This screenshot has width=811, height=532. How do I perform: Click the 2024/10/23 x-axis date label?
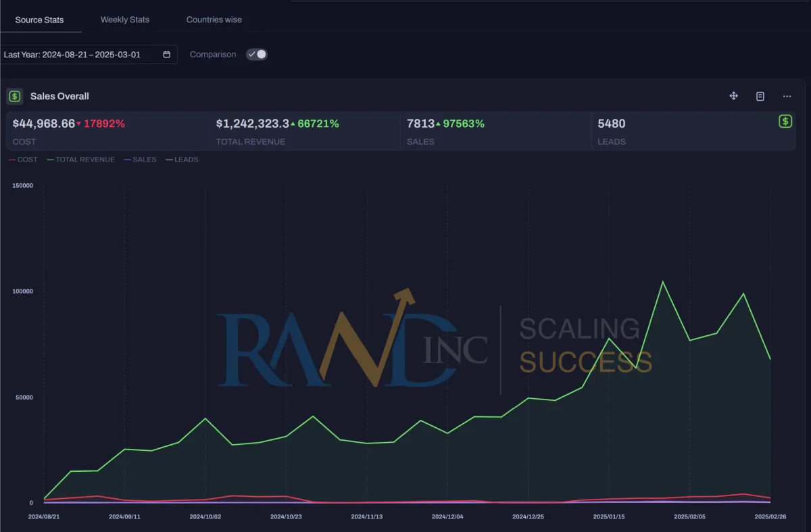286,516
